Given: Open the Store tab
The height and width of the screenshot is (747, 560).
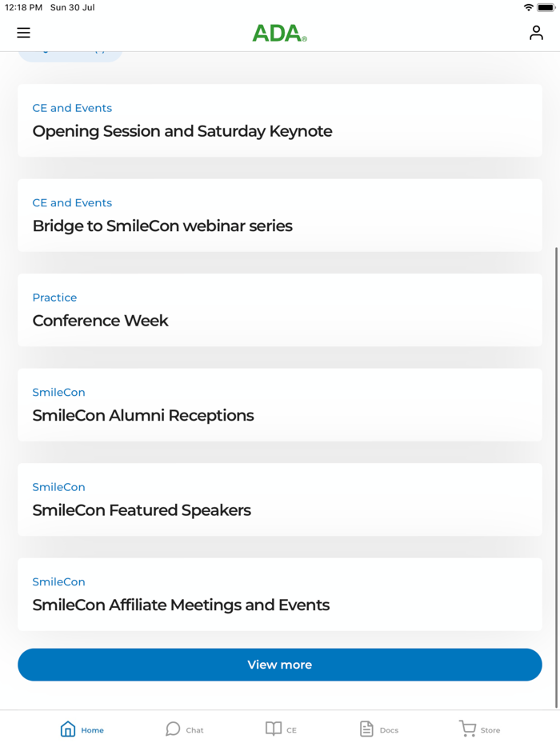Looking at the screenshot, I should click(x=480, y=729).
